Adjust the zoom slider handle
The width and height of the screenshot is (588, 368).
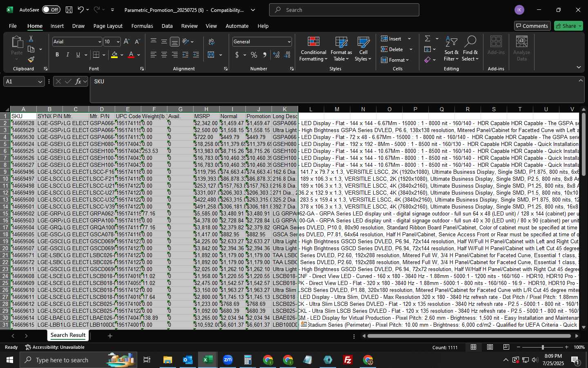click(543, 347)
